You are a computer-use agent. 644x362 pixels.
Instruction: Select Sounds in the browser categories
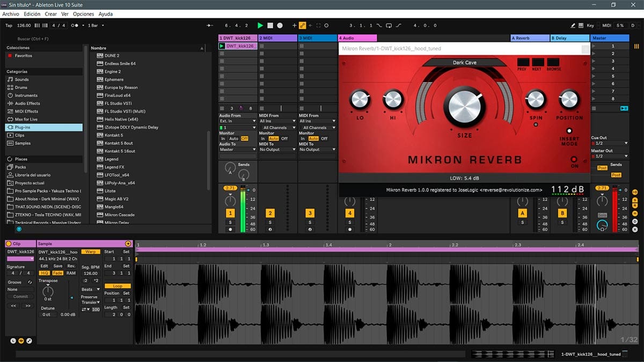(x=22, y=79)
